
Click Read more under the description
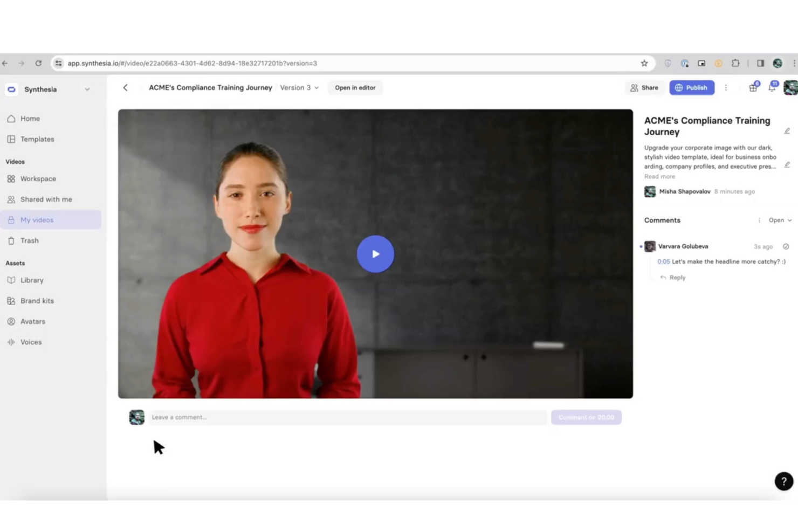(659, 177)
